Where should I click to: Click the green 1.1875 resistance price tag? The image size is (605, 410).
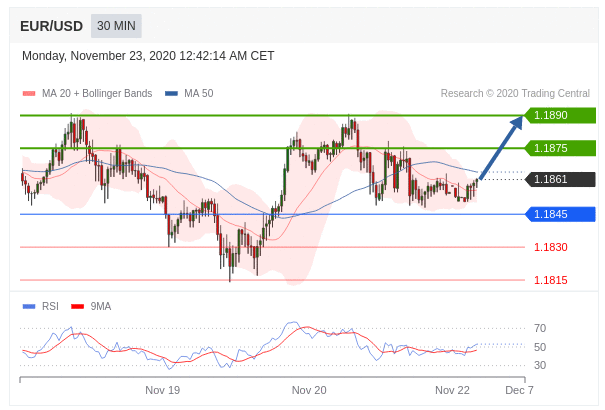coord(560,148)
